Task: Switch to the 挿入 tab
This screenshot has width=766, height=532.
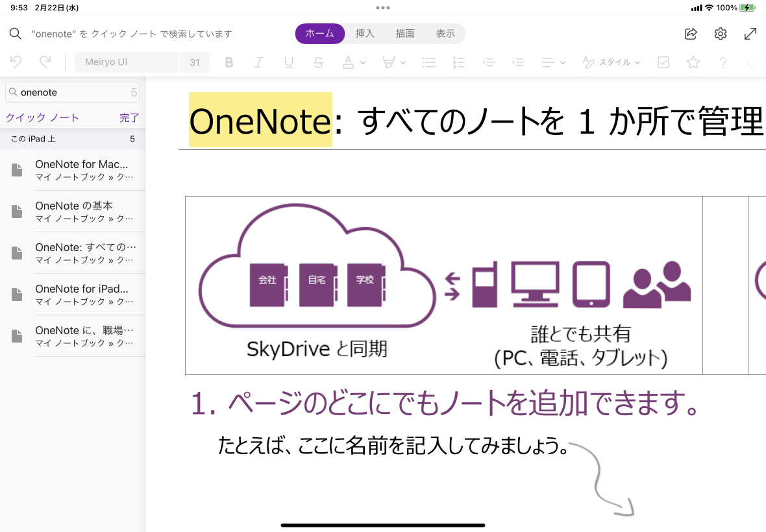Action: [364, 34]
